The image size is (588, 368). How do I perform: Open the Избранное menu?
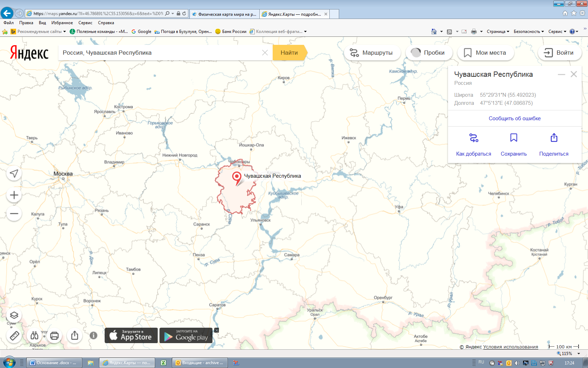pos(62,23)
